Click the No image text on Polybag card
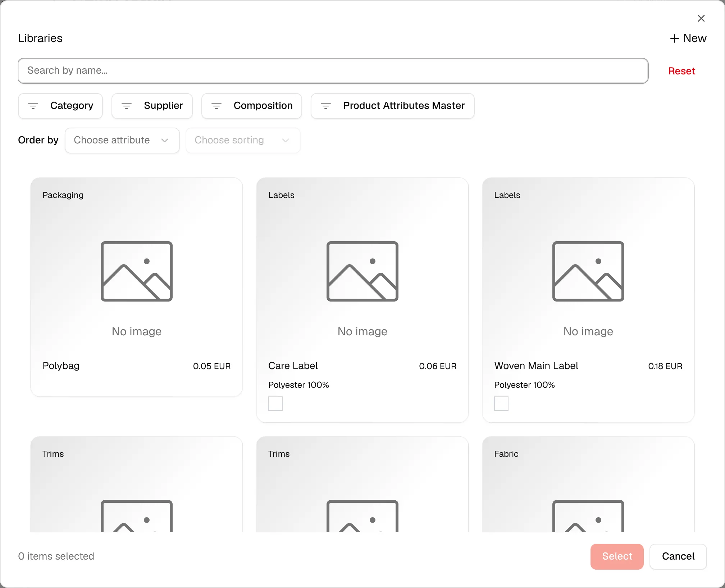Image resolution: width=725 pixels, height=588 pixels. tap(137, 331)
